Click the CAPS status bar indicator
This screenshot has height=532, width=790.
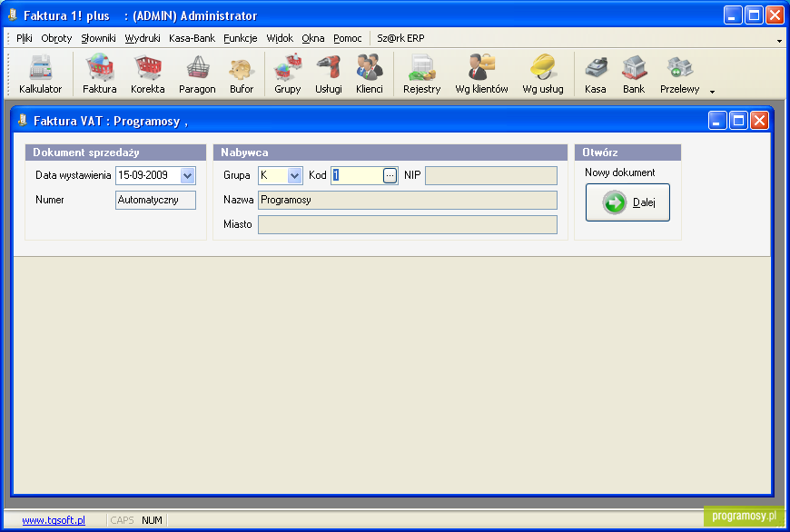click(122, 520)
